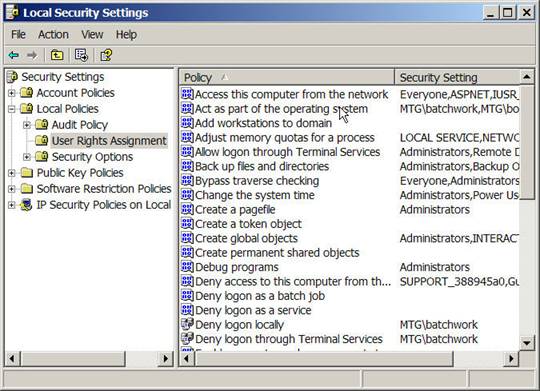Click the icon beside Deny logon through Terminal Services
Screen dimensions: 540x391
[187, 339]
